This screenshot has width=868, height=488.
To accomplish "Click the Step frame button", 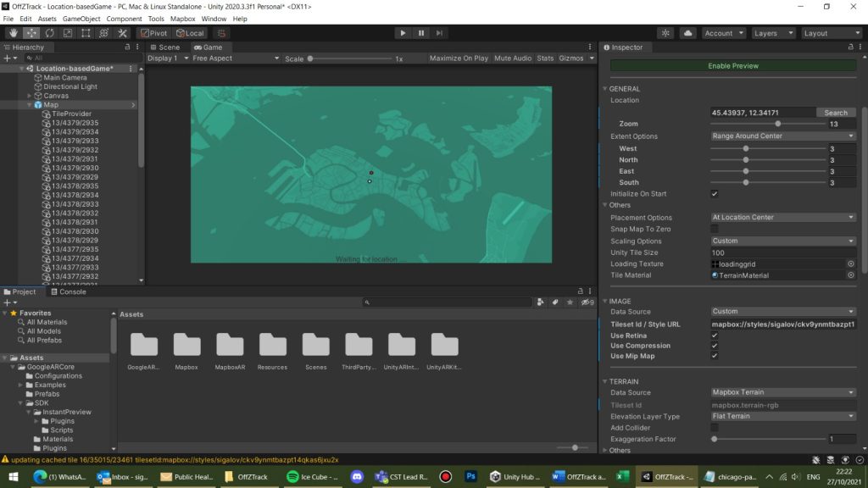I will 439,33.
